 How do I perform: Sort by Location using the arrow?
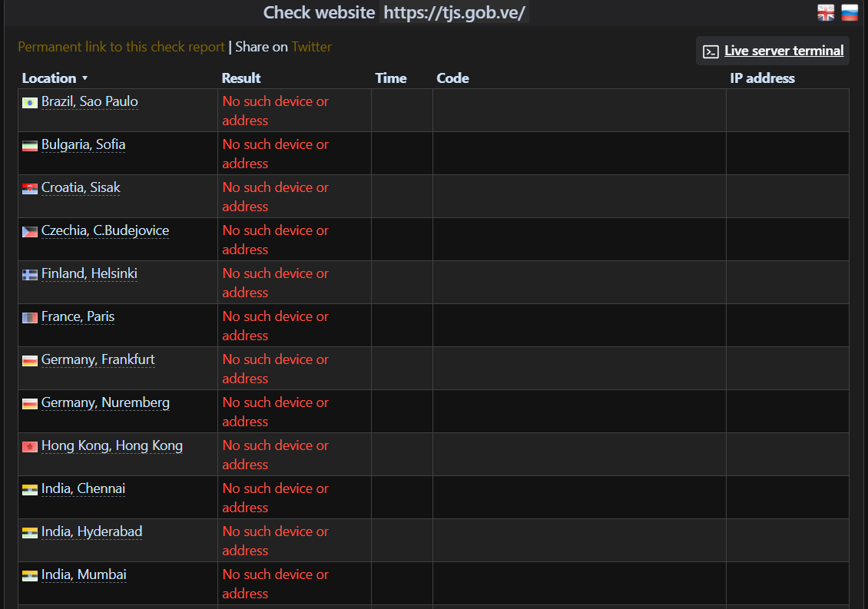84,78
